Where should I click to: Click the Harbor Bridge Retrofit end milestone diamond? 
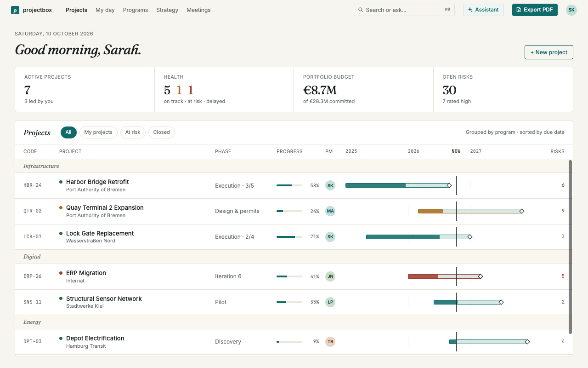coord(449,185)
